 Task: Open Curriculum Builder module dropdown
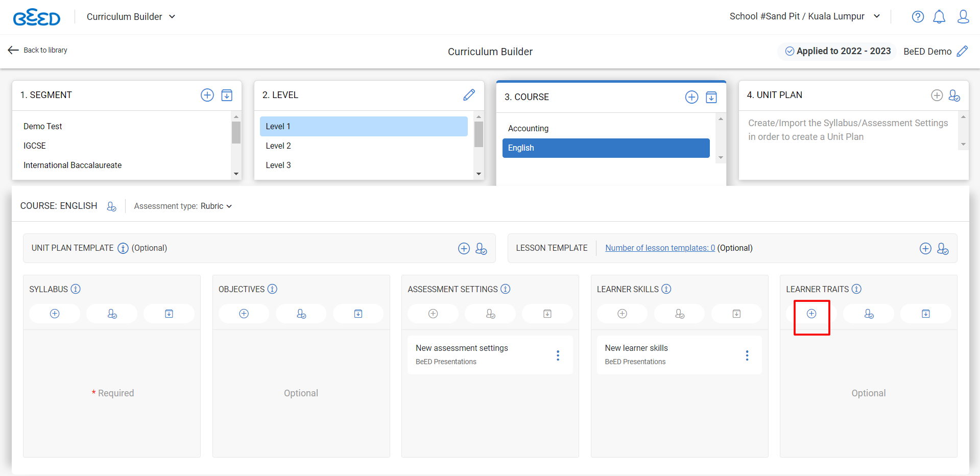click(x=131, y=17)
